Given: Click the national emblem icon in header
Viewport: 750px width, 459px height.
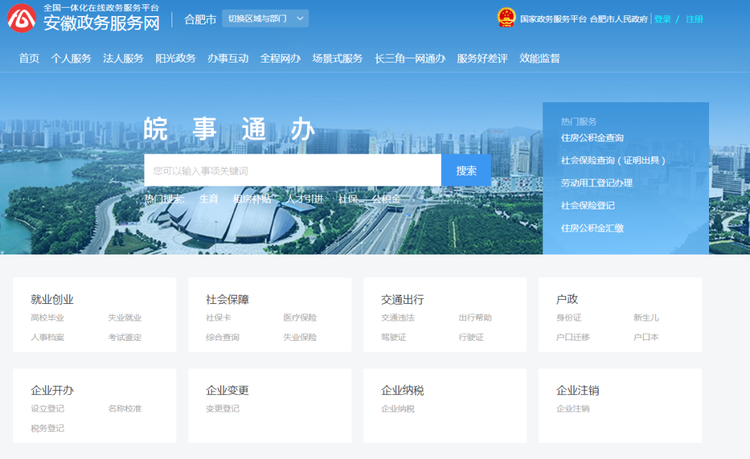Looking at the screenshot, I should [x=506, y=18].
